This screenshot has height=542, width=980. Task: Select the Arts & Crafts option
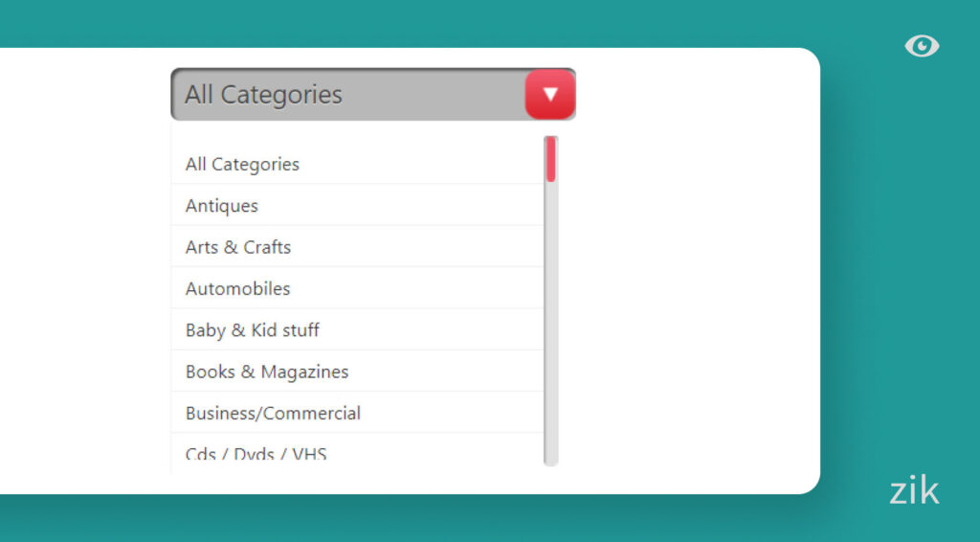tap(238, 247)
